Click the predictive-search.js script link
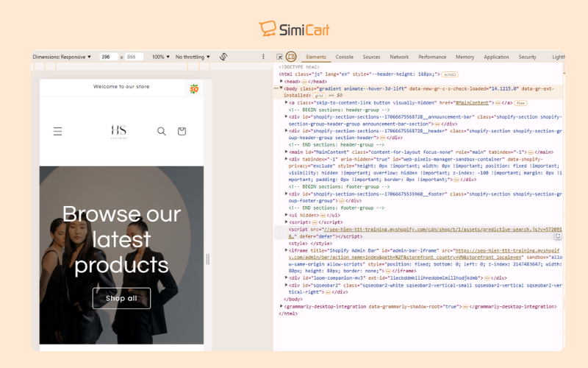Image resolution: width=588 pixels, height=368 pixels. pyautogui.click(x=426, y=233)
